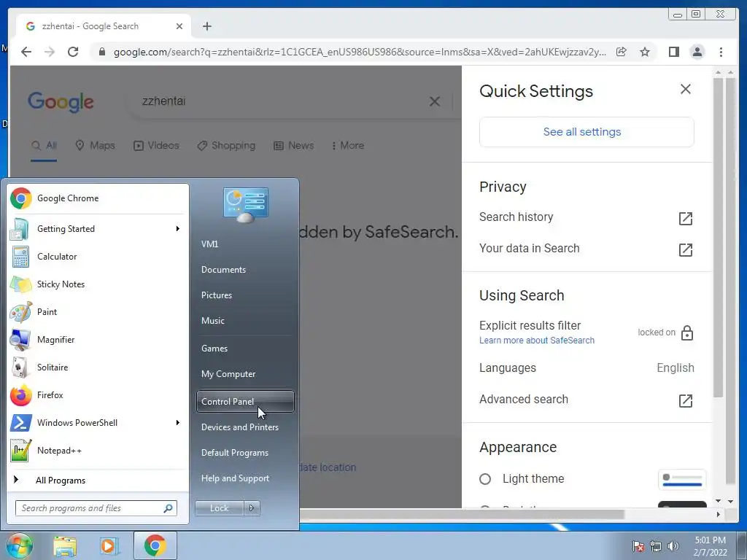Expand Getting Started submenu arrow
This screenshot has height=560, width=747.
coord(178,229)
